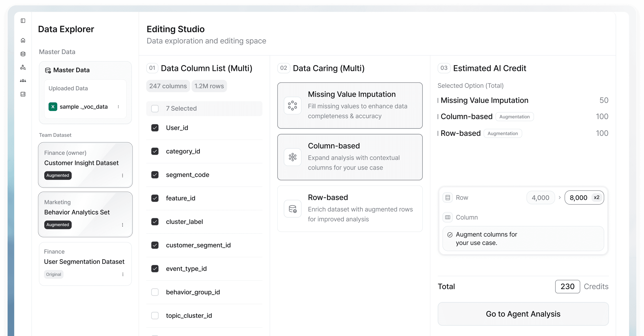The width and height of the screenshot is (644, 336).
Task: Open the team collaboration icon
Action: click(x=23, y=80)
